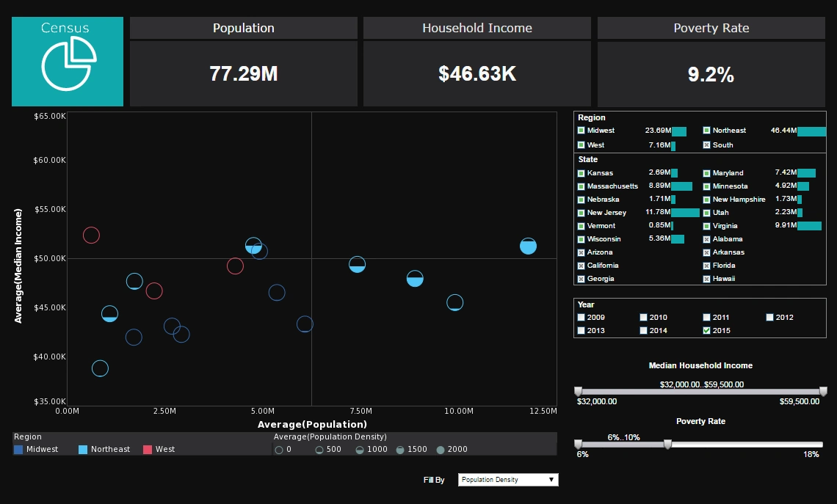Click the red West bubble near $52K
Image resolution: width=837 pixels, height=504 pixels.
pyautogui.click(x=91, y=235)
